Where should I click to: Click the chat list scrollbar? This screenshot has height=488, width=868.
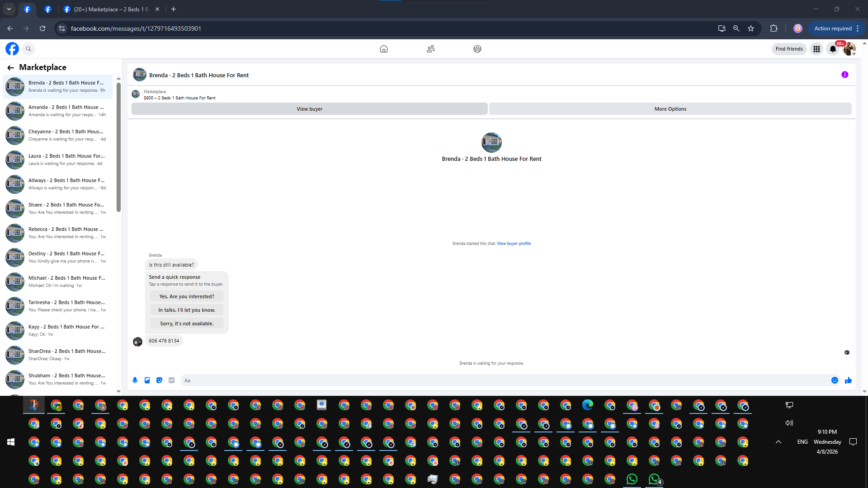[118, 145]
